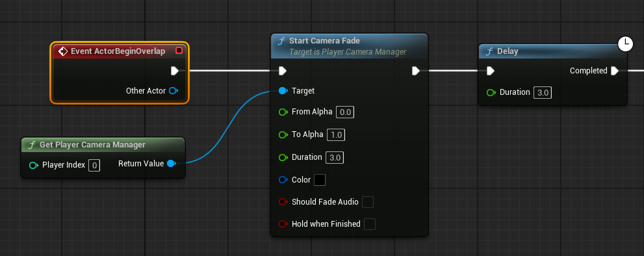Click the Start Camera Fade execution input pin
The image size is (644, 256).
283,71
